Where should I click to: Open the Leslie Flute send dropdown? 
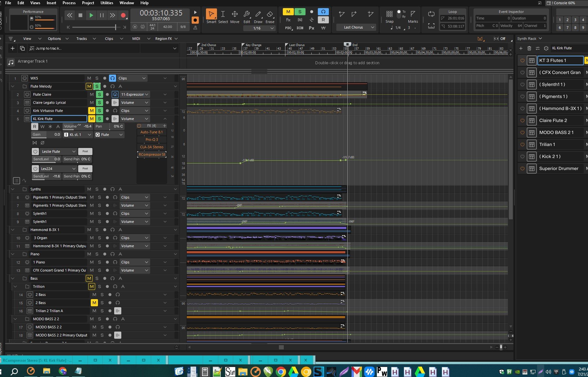[58, 152]
